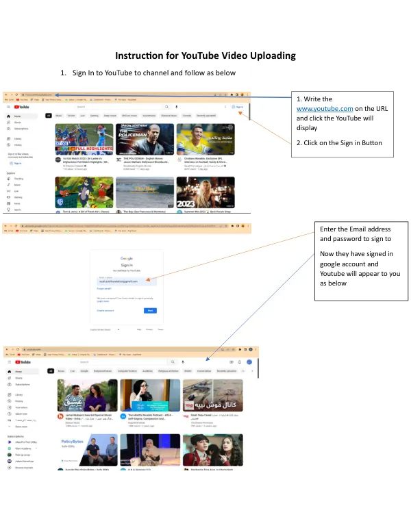Click the YouTube logo on the signed-out page

pyautogui.click(x=22, y=107)
